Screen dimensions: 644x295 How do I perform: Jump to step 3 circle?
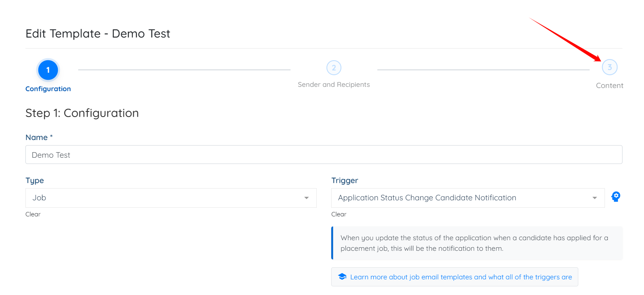tap(610, 67)
